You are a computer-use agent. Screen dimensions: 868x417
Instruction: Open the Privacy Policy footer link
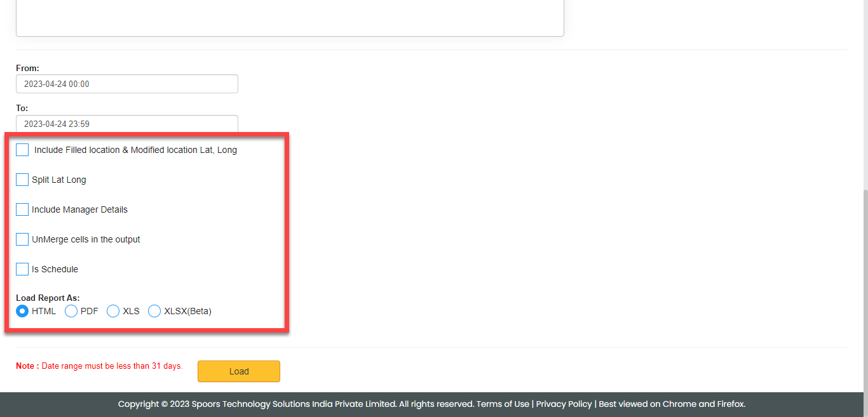click(x=564, y=404)
